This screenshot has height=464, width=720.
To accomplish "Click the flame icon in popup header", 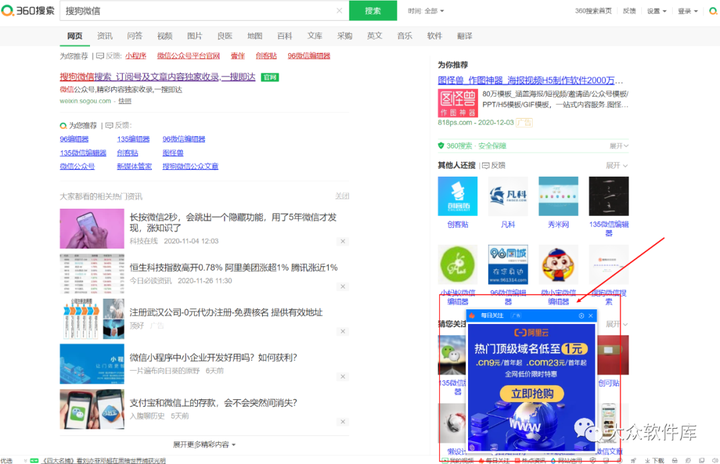I will tap(472, 316).
